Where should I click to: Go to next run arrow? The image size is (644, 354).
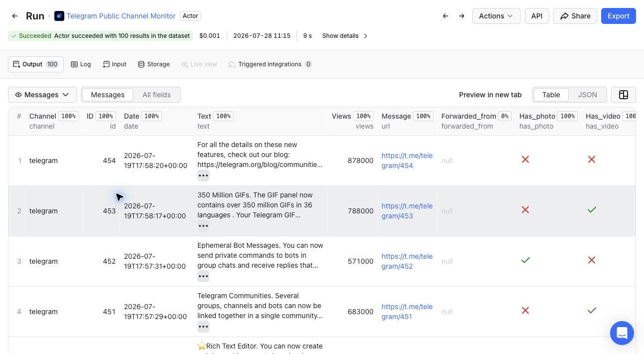point(462,16)
